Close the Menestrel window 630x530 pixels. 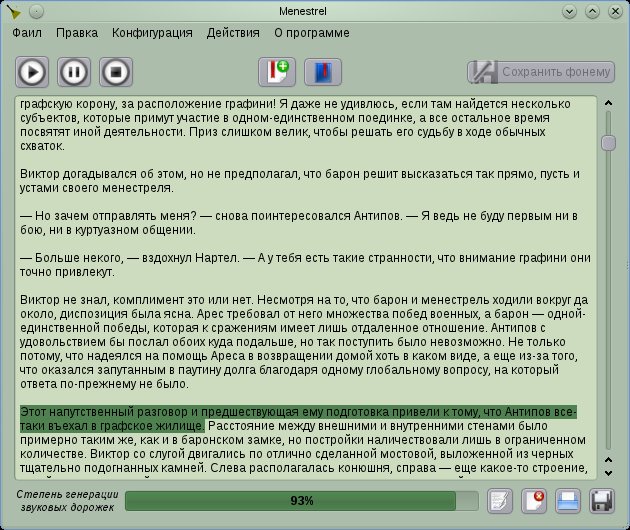615,12
